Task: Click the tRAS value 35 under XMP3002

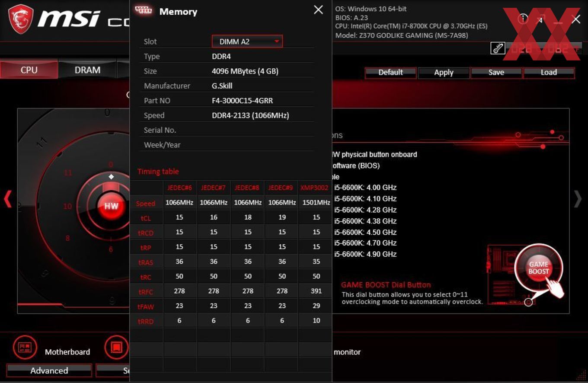Action: click(316, 262)
